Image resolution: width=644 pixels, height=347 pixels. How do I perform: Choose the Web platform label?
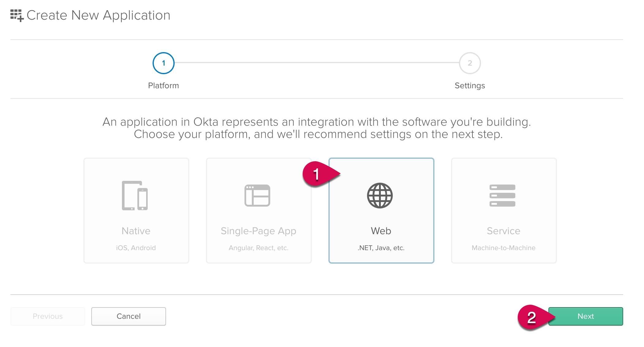click(x=381, y=231)
